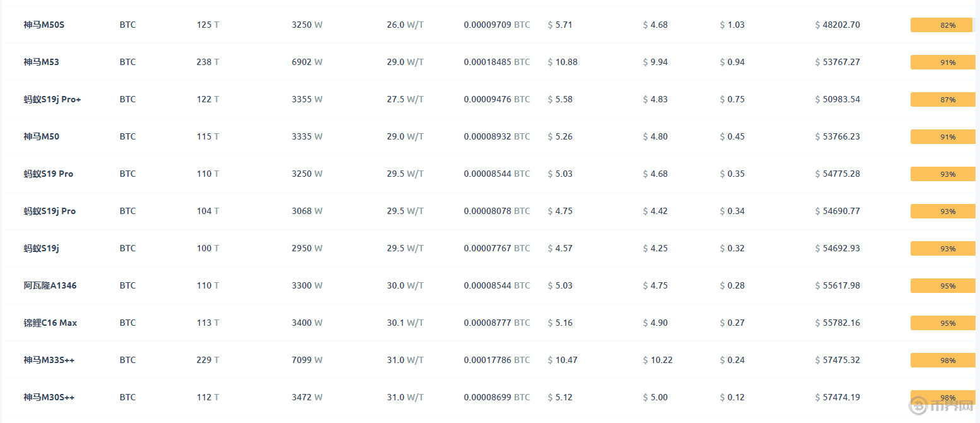Click the 蚂蚁S19j miner name
The height and width of the screenshot is (423, 980).
pos(42,248)
